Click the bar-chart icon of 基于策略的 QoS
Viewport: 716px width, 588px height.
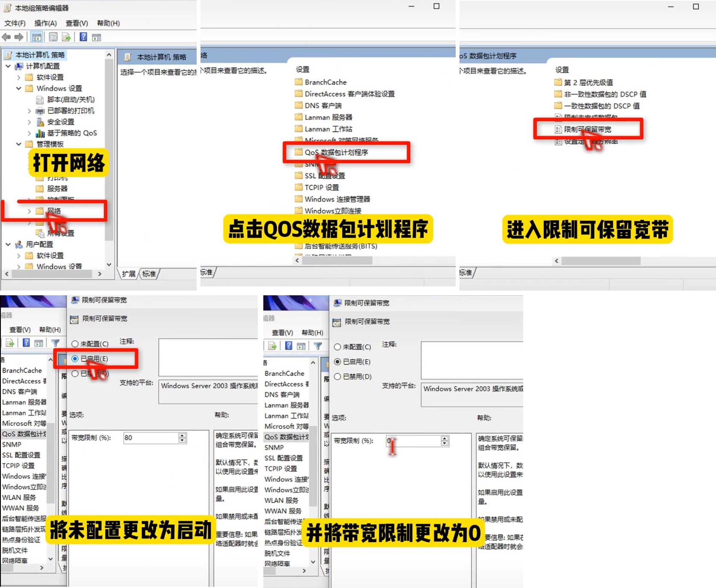pos(40,133)
